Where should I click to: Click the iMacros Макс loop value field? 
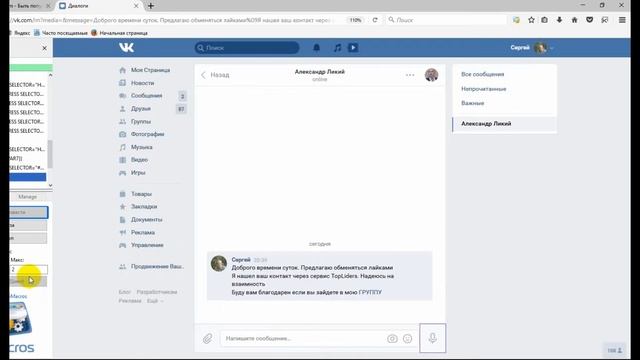(29, 269)
